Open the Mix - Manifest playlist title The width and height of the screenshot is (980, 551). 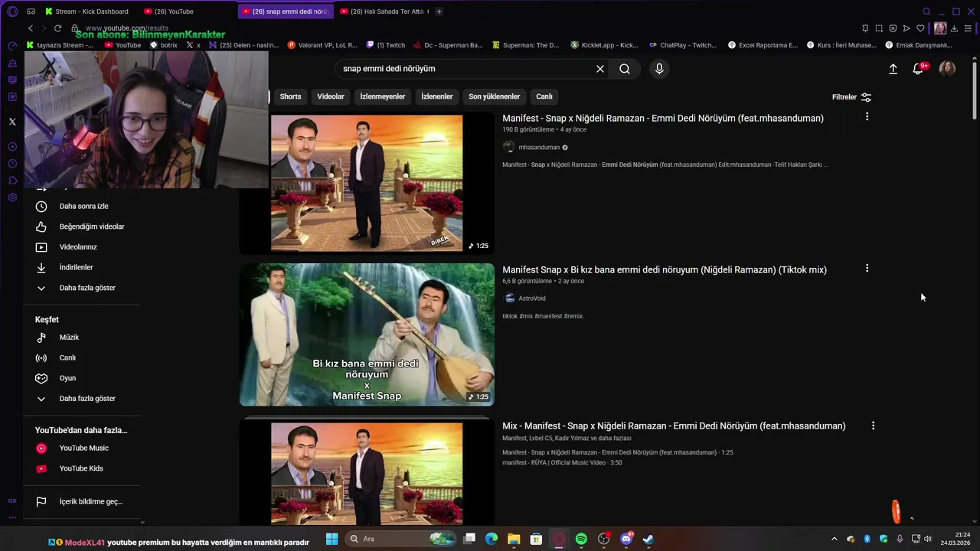pyautogui.click(x=674, y=425)
